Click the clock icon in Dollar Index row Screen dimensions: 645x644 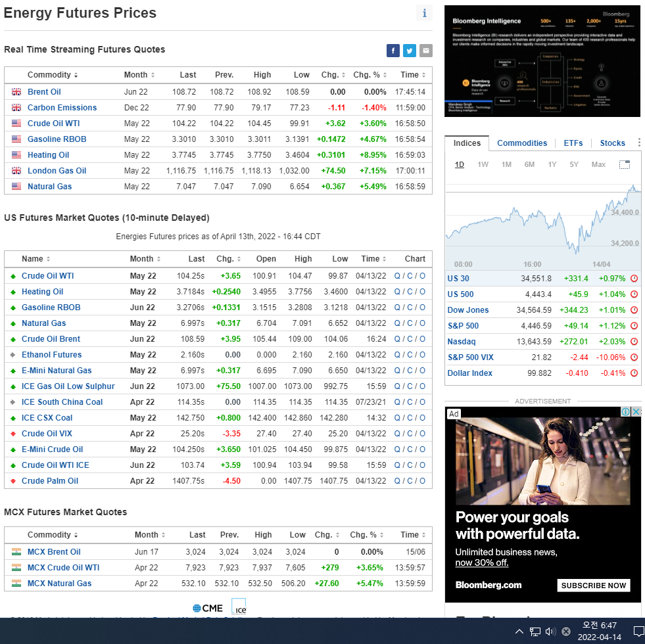(634, 373)
